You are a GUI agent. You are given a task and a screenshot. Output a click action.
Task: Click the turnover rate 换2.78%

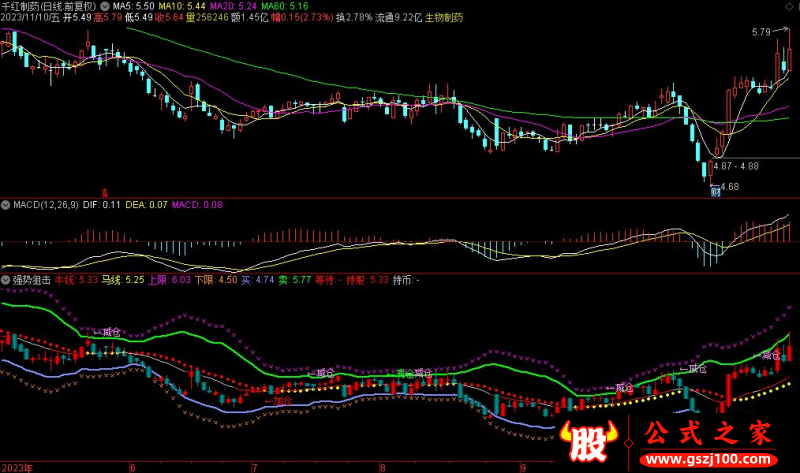(x=354, y=17)
